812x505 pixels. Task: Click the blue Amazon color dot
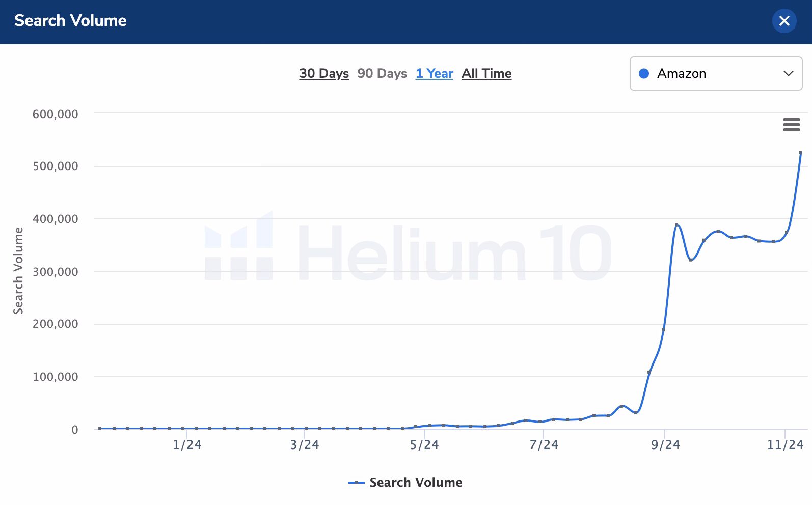pyautogui.click(x=644, y=73)
